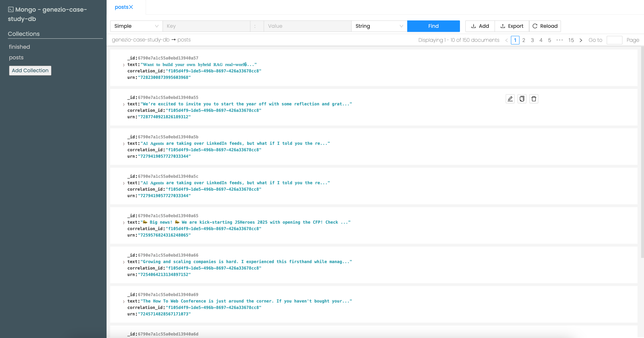Click urn value "7282300873995603968"

click(164, 77)
